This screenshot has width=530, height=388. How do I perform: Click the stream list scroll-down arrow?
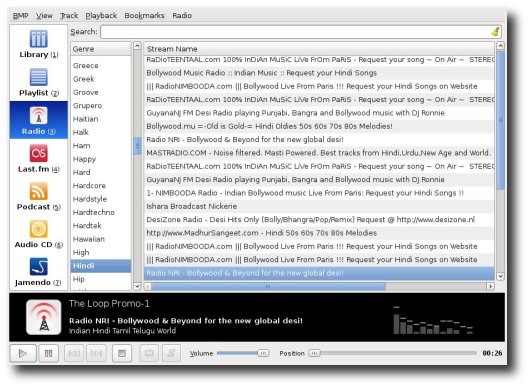coord(500,276)
